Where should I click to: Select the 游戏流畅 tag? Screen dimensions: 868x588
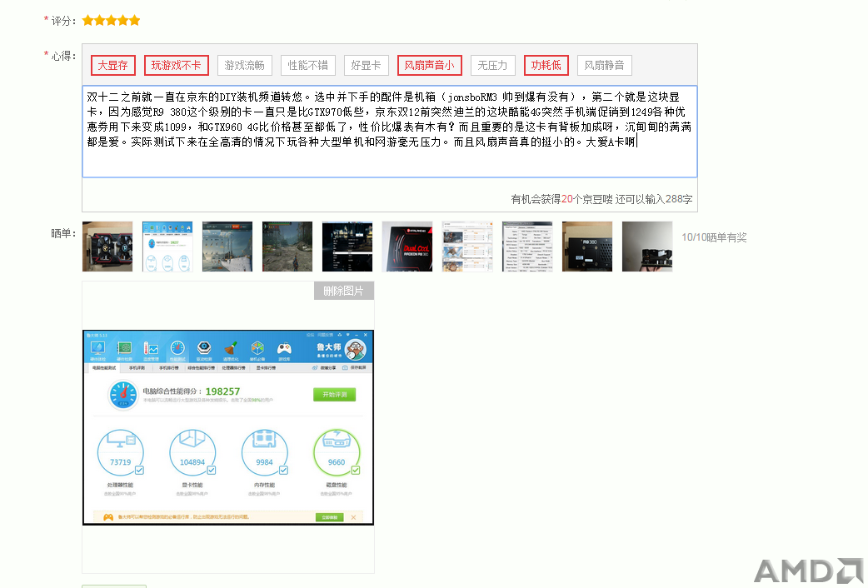coord(244,65)
